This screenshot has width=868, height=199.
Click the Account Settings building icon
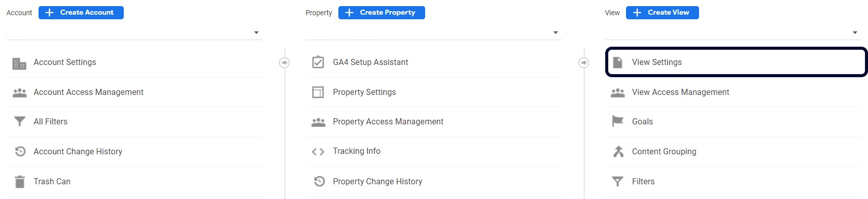coord(19,63)
